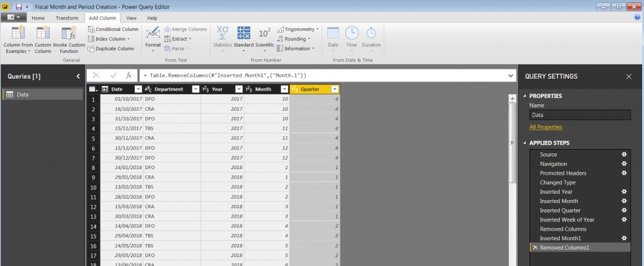Screen dimensions: 644x266
Task: Open the Statistics functions icon
Action: (223, 33)
